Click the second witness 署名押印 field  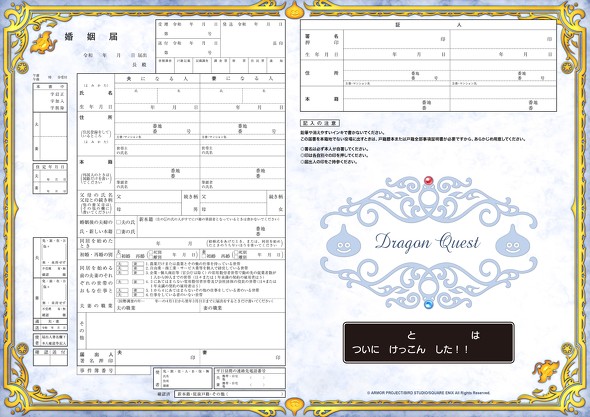click(x=503, y=39)
